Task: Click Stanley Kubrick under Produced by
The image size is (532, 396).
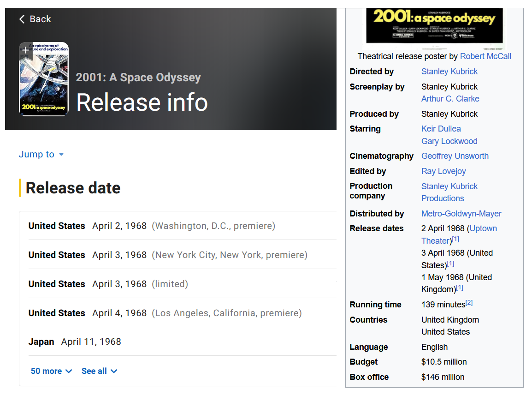Action: [x=449, y=114]
